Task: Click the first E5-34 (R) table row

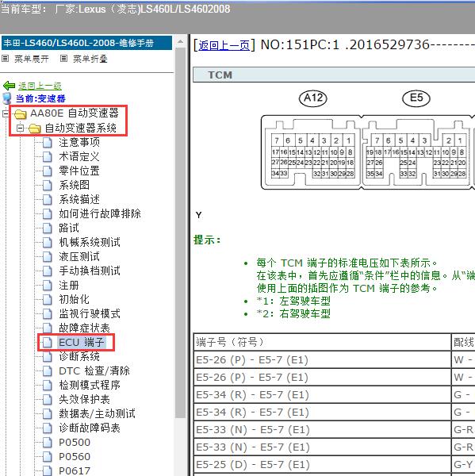Action: pyautogui.click(x=322, y=394)
